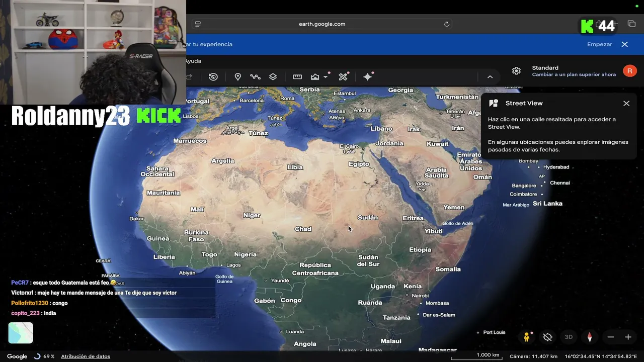The image size is (644, 362).
Task: Click the Marruecos country label
Action: (190, 141)
